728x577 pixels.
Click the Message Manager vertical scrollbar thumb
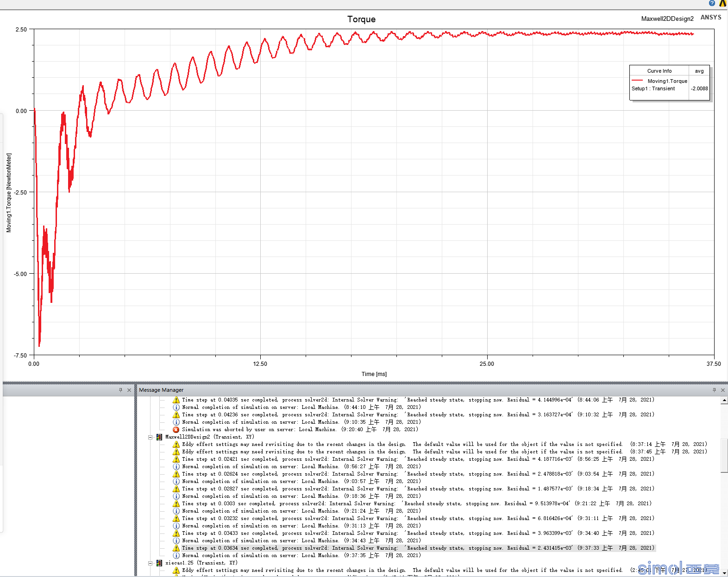point(724,456)
